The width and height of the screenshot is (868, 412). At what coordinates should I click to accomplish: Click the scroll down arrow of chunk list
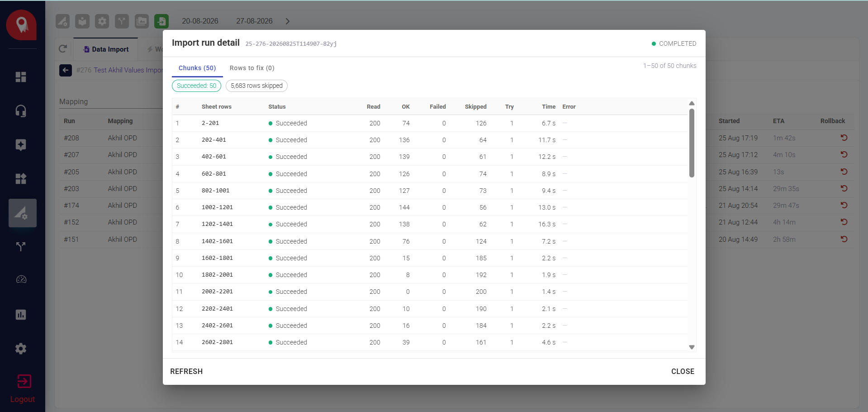point(692,347)
